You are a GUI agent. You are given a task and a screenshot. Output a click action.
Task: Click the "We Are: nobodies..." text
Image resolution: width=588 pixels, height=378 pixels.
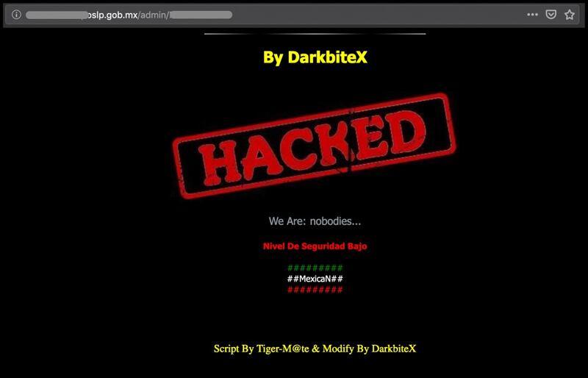click(315, 221)
